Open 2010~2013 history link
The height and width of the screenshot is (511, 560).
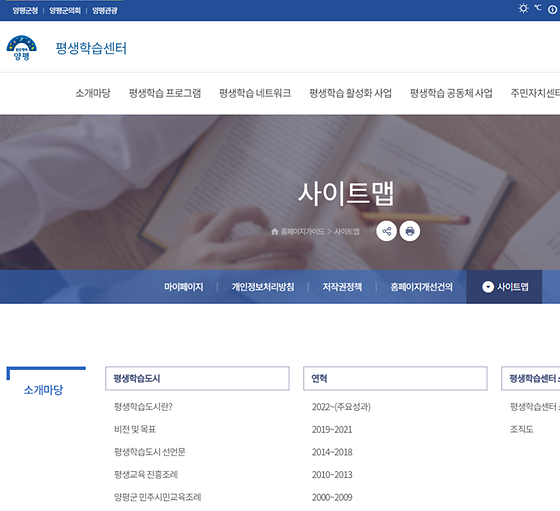(x=332, y=475)
